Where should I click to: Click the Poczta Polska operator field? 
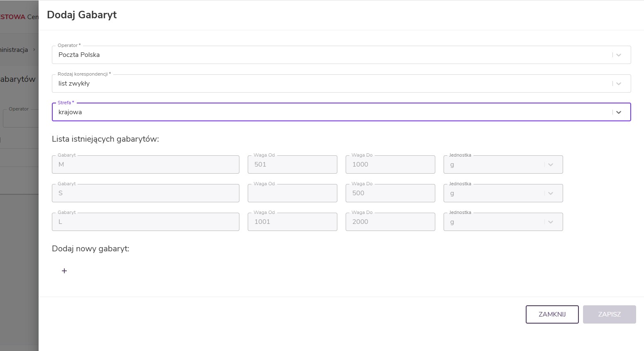pyautogui.click(x=332, y=55)
